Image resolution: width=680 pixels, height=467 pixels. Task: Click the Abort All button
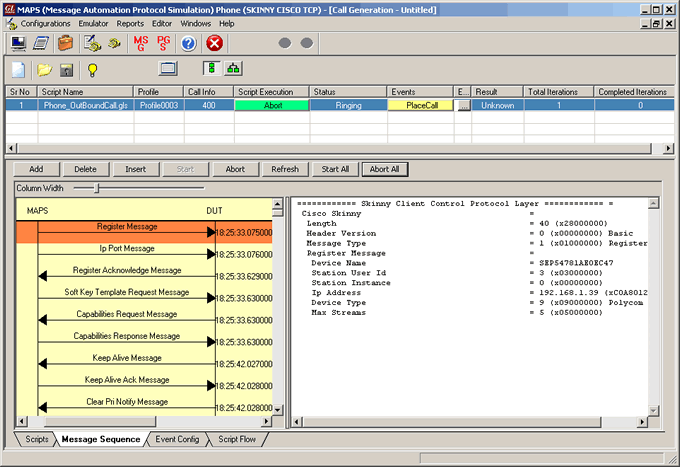(x=384, y=169)
